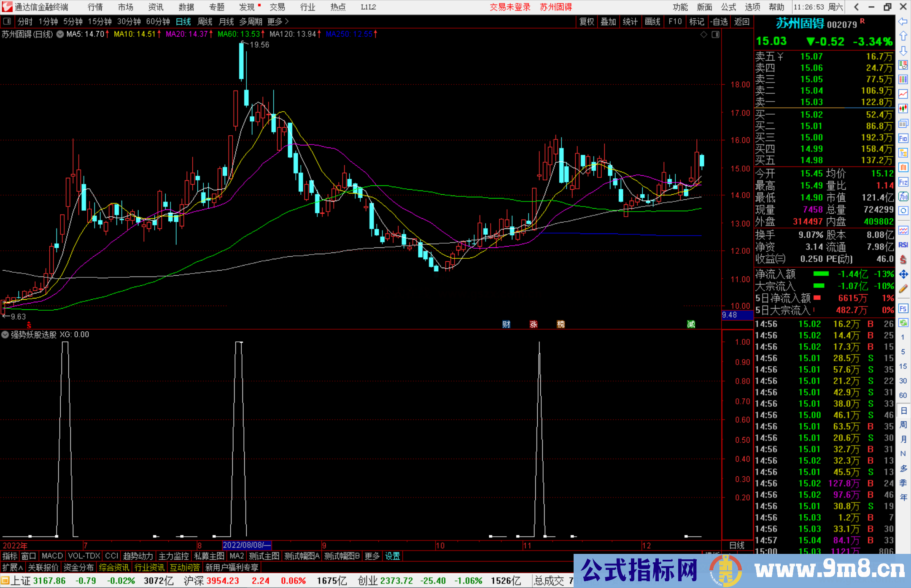Toggle the sub-chart 强势妖股选股 indicator circle
This screenshot has height=588, width=911.
tap(5, 335)
